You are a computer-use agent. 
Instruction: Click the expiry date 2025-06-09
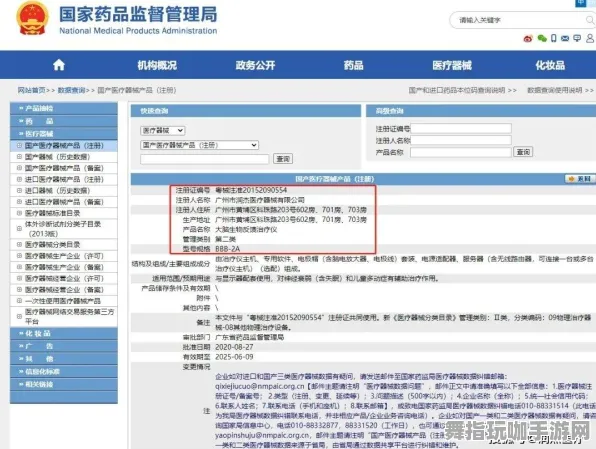[x=234, y=357]
